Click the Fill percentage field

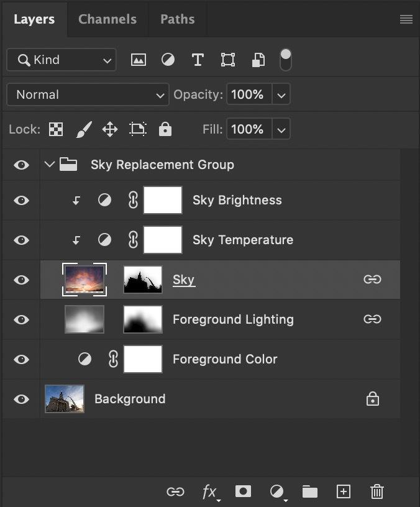coord(248,129)
